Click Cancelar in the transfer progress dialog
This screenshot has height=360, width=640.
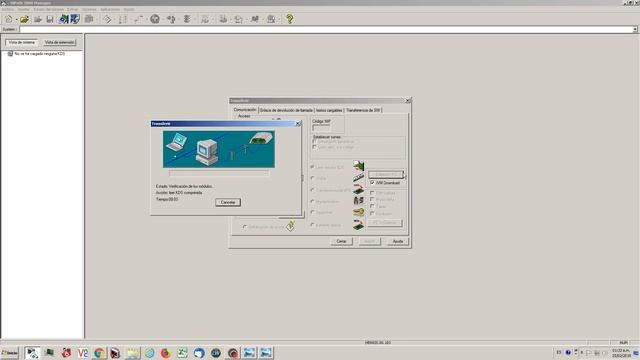tap(228, 202)
